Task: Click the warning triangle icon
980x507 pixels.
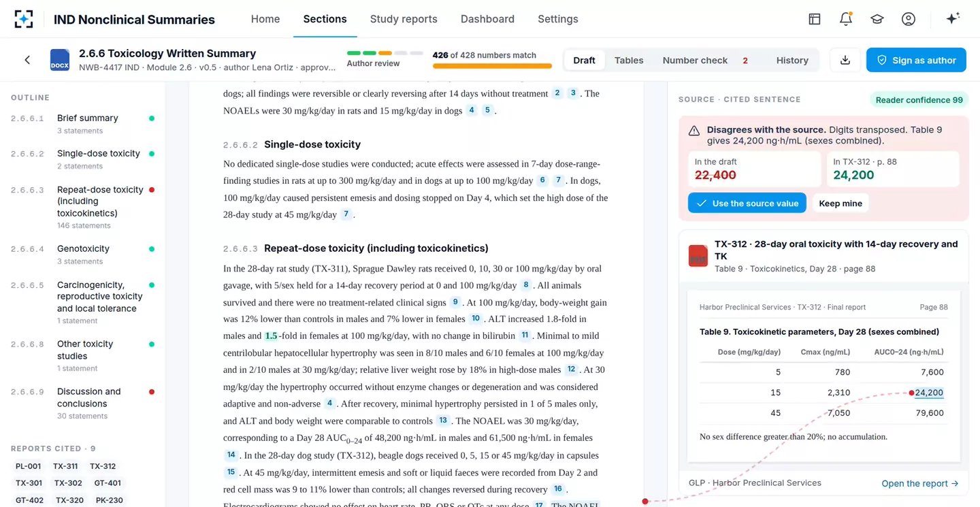Action: [694, 131]
